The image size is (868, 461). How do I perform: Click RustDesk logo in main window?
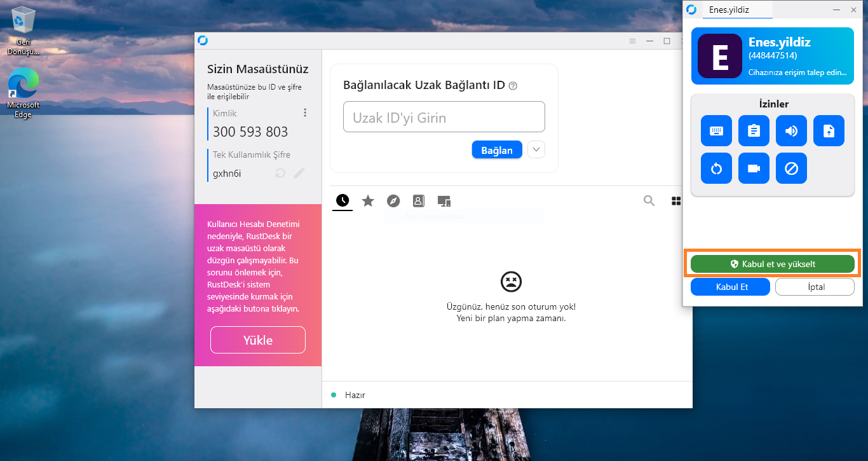coord(203,41)
